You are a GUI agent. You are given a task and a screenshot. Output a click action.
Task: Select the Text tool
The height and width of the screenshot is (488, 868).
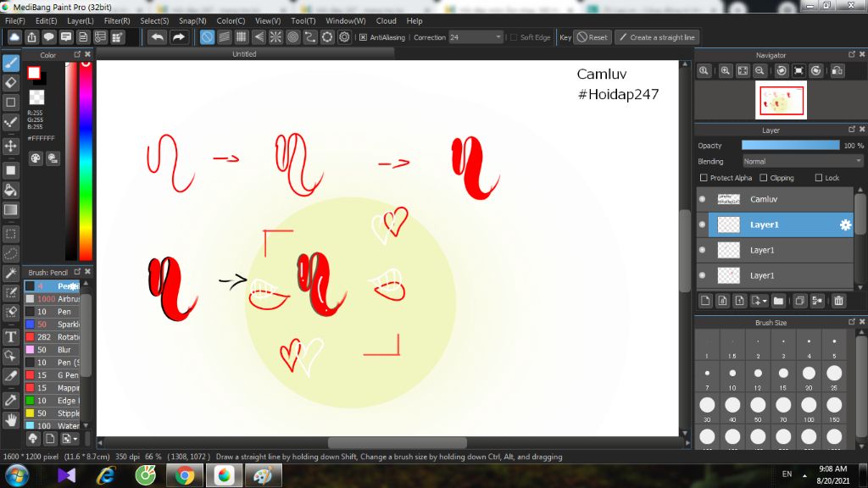pos(10,336)
